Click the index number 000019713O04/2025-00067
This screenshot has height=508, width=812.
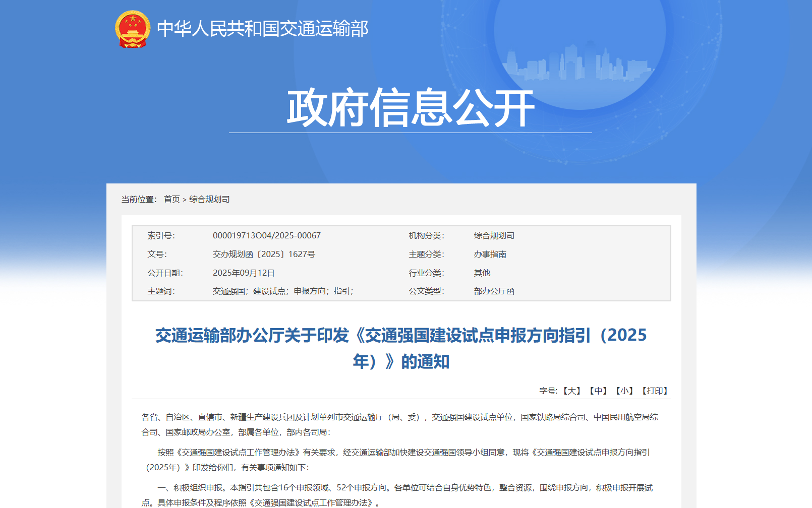[267, 236]
